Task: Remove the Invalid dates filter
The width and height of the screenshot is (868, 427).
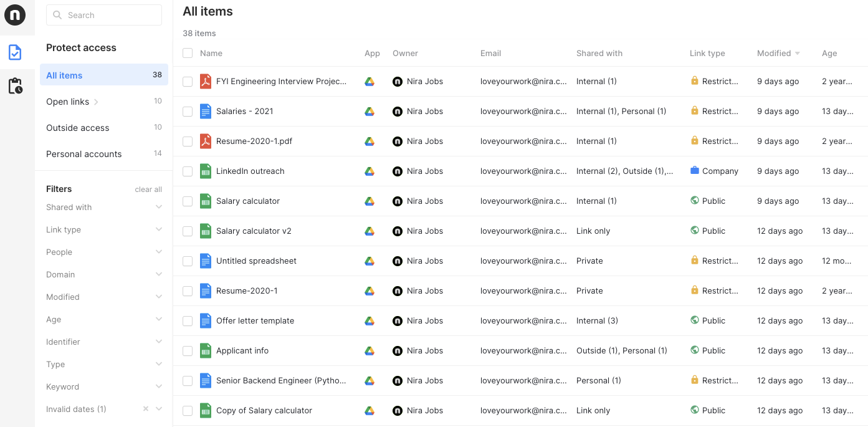Action: (146, 410)
